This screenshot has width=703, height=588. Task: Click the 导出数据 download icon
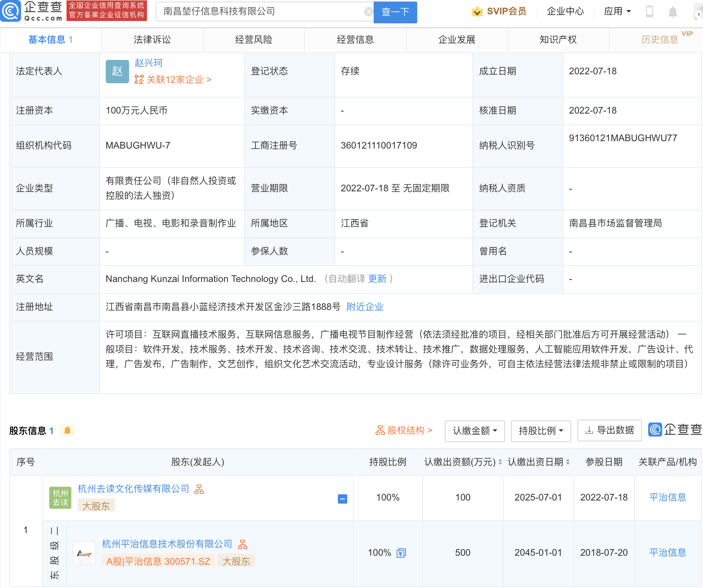click(x=590, y=430)
